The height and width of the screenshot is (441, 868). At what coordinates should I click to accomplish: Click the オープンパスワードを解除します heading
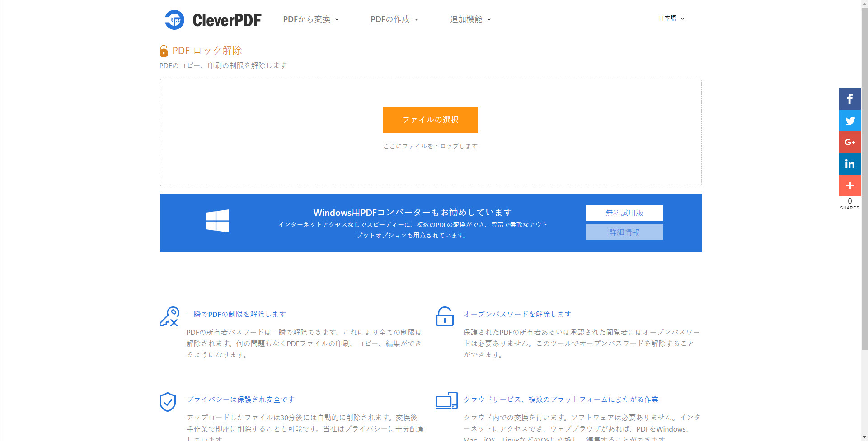point(517,314)
